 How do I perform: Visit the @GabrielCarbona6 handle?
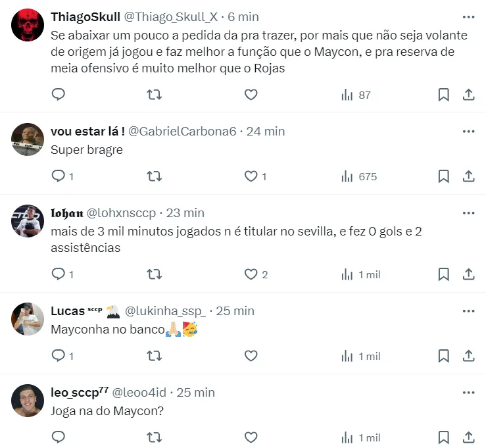pyautogui.click(x=182, y=131)
